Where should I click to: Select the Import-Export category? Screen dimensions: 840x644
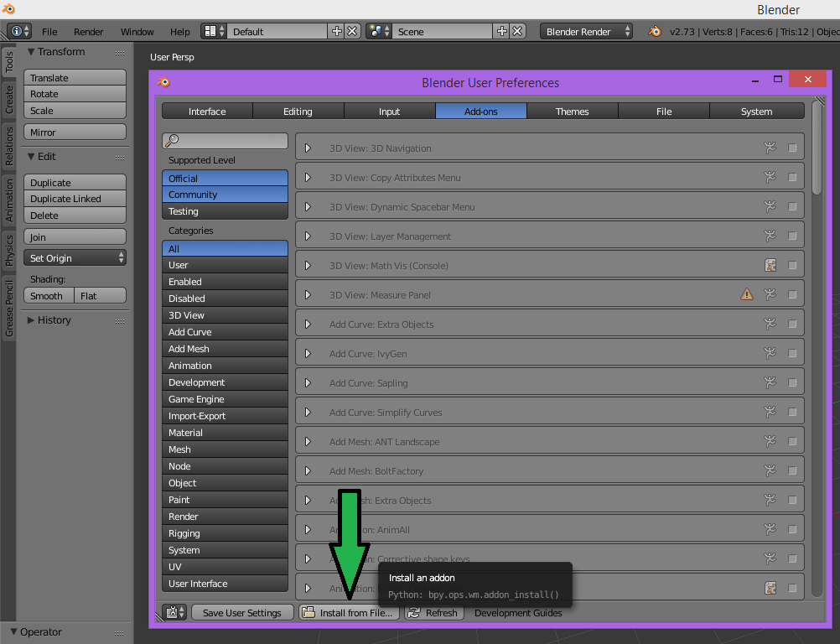coord(225,416)
